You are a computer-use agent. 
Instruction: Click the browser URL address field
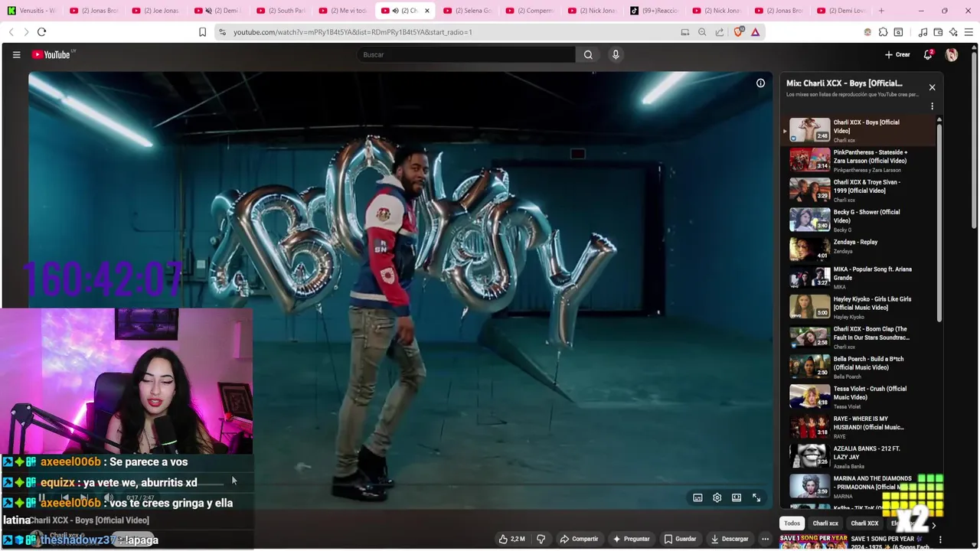point(452,32)
